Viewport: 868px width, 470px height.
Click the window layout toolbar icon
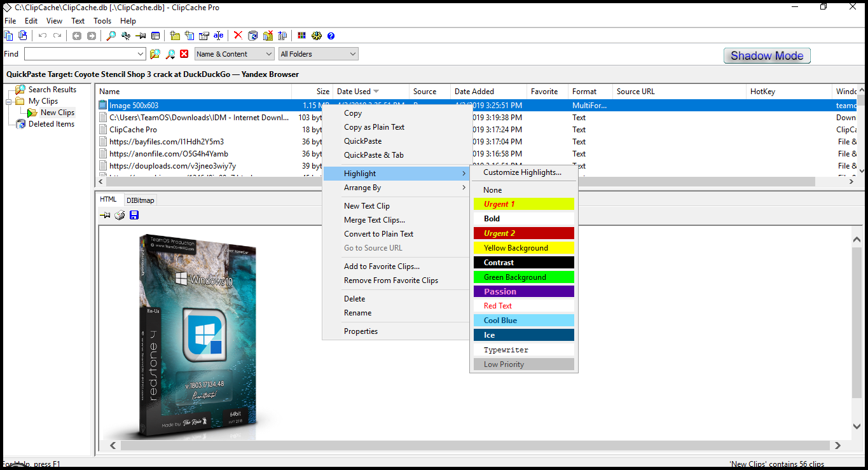point(155,36)
